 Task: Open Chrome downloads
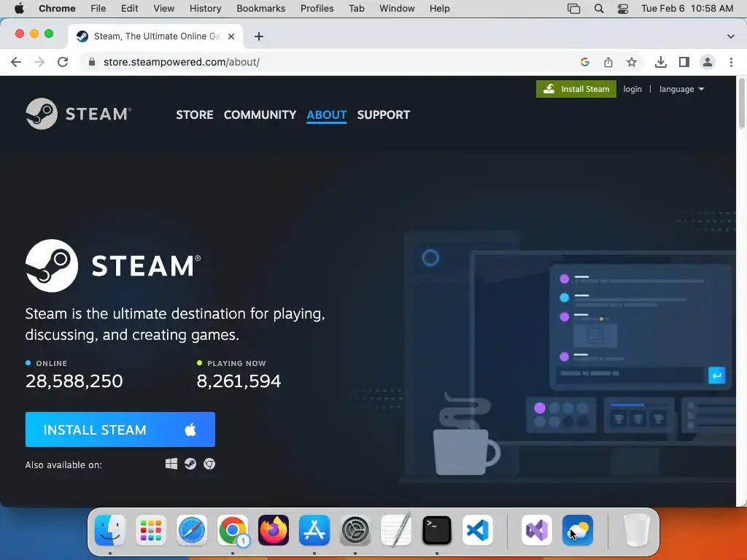tap(661, 62)
